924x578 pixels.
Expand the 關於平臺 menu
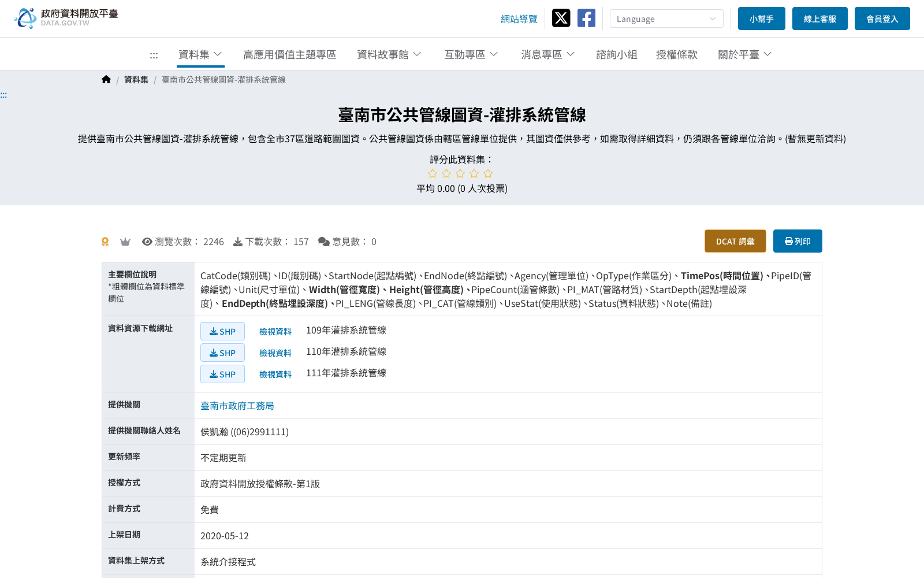[744, 54]
